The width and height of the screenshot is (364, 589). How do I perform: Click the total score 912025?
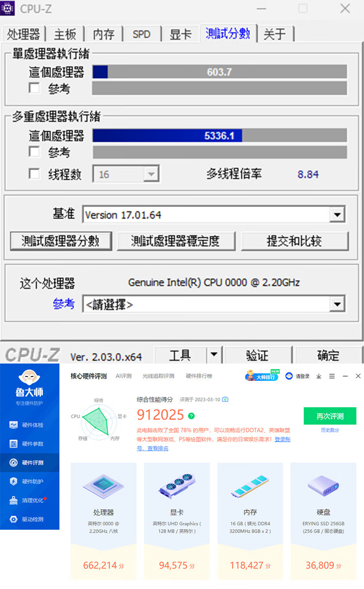(160, 415)
